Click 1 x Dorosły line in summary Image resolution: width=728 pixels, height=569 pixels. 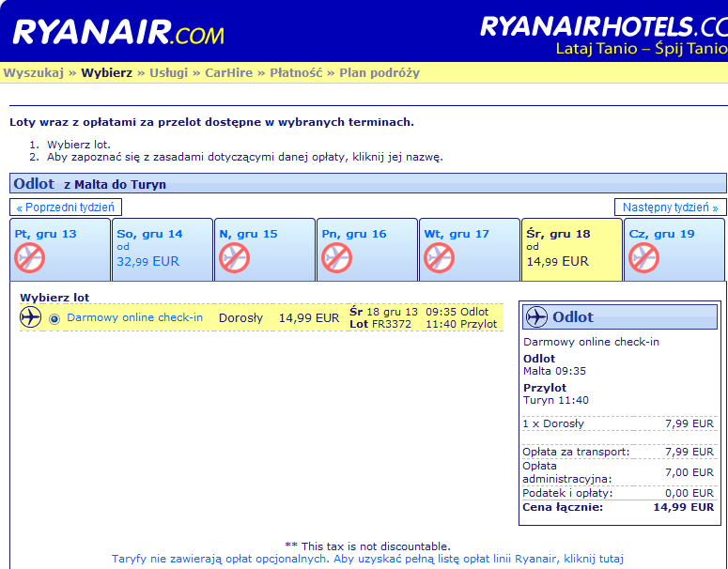[x=618, y=423]
